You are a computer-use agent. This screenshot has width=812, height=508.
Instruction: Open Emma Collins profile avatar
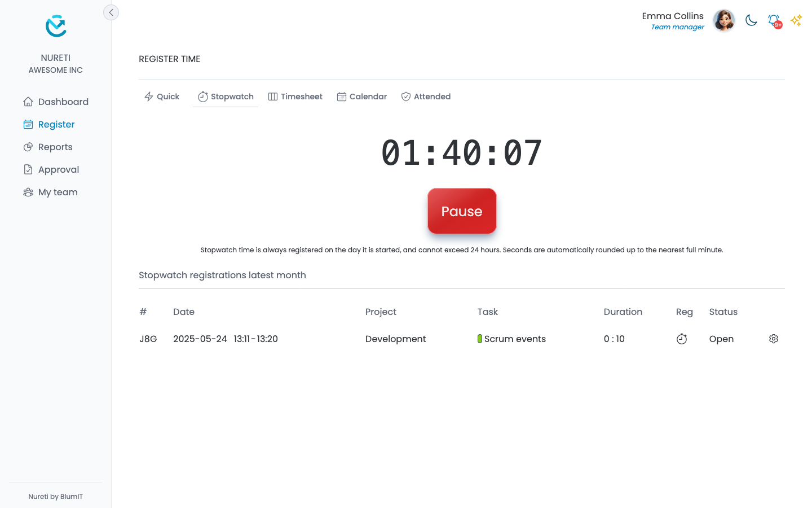tap(724, 20)
